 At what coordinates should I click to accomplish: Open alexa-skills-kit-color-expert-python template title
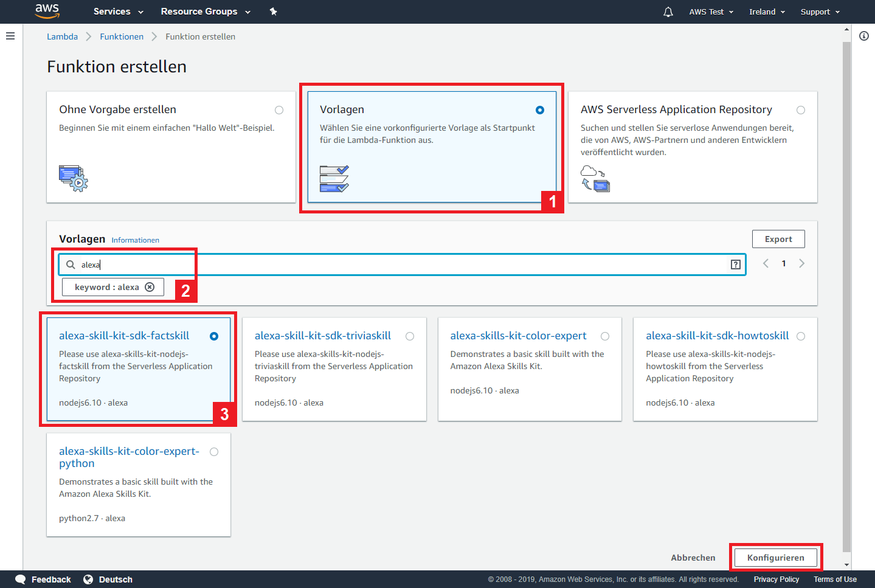129,457
